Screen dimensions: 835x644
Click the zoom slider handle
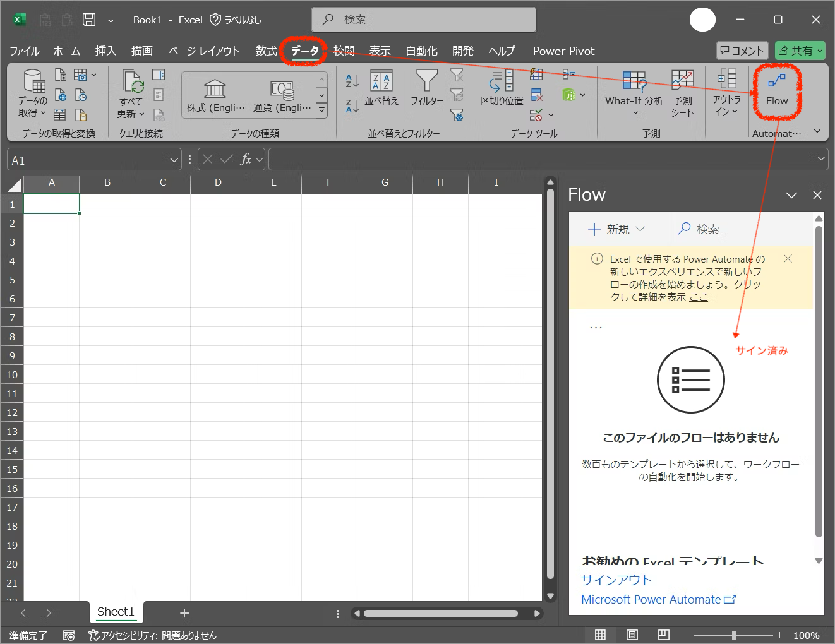(733, 635)
